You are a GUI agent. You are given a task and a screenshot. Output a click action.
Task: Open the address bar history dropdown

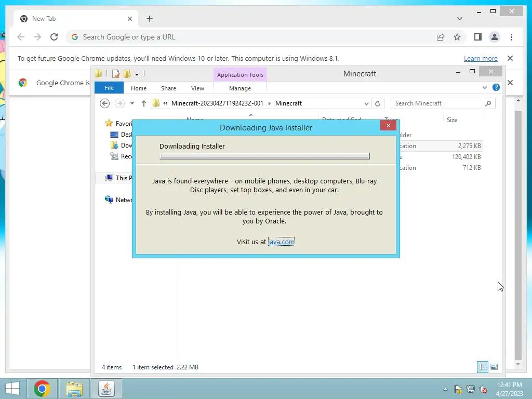coord(366,103)
